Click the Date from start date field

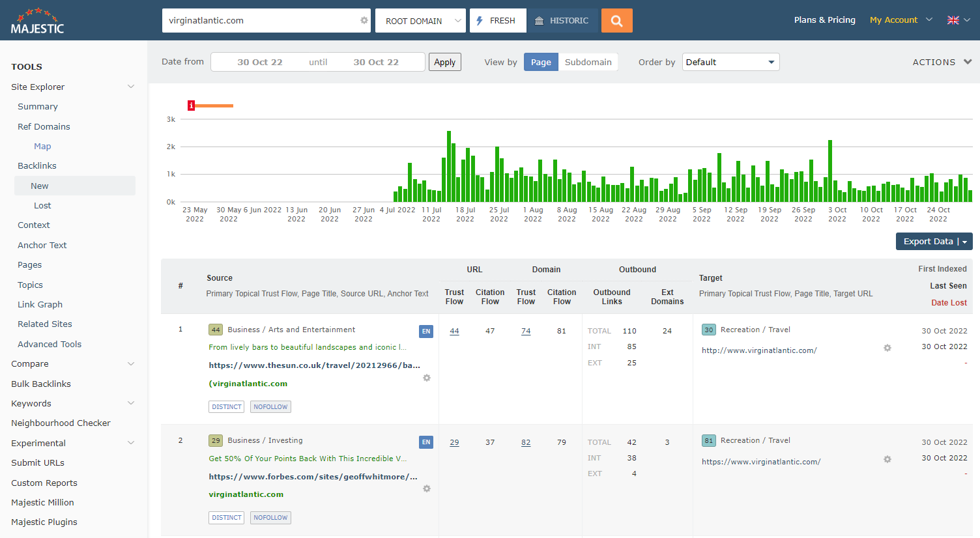(x=260, y=62)
